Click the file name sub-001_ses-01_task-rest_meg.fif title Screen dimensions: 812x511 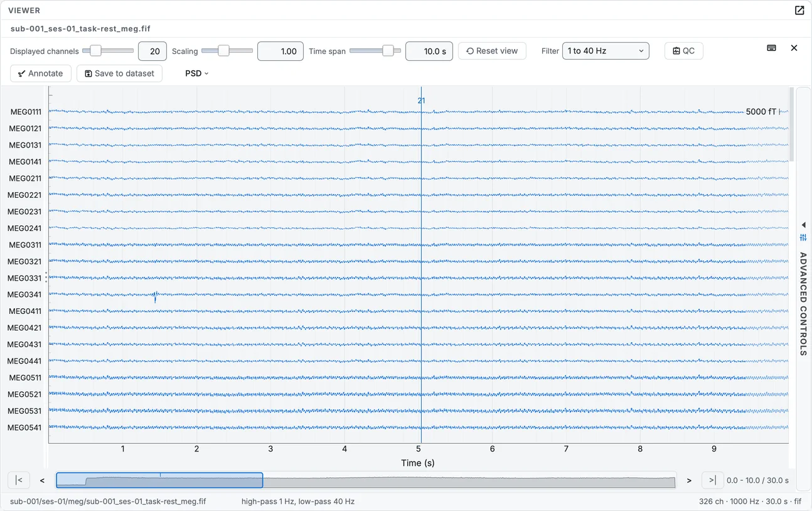tap(80, 28)
